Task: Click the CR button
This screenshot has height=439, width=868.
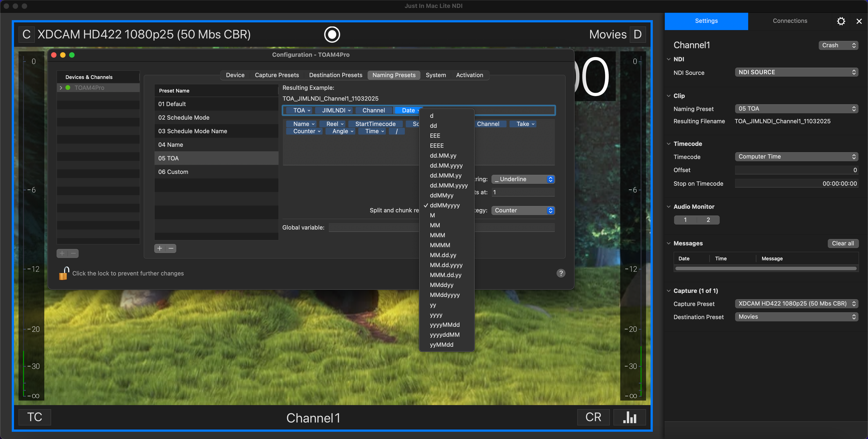Action: (593, 417)
